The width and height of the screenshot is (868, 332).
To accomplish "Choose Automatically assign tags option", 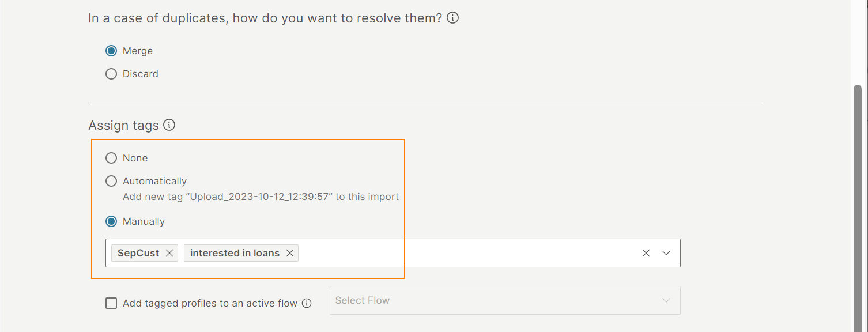I will pos(111,181).
